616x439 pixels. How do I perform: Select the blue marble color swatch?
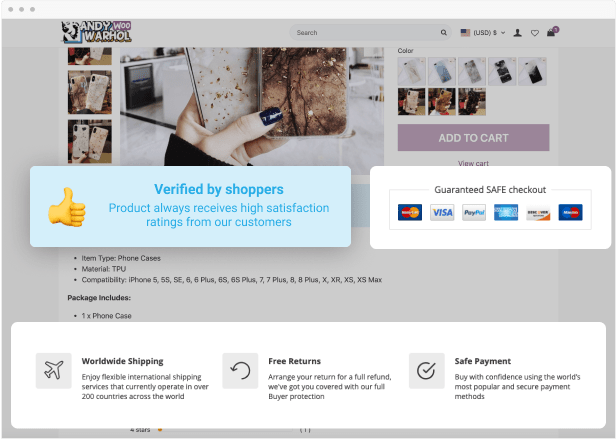click(442, 72)
